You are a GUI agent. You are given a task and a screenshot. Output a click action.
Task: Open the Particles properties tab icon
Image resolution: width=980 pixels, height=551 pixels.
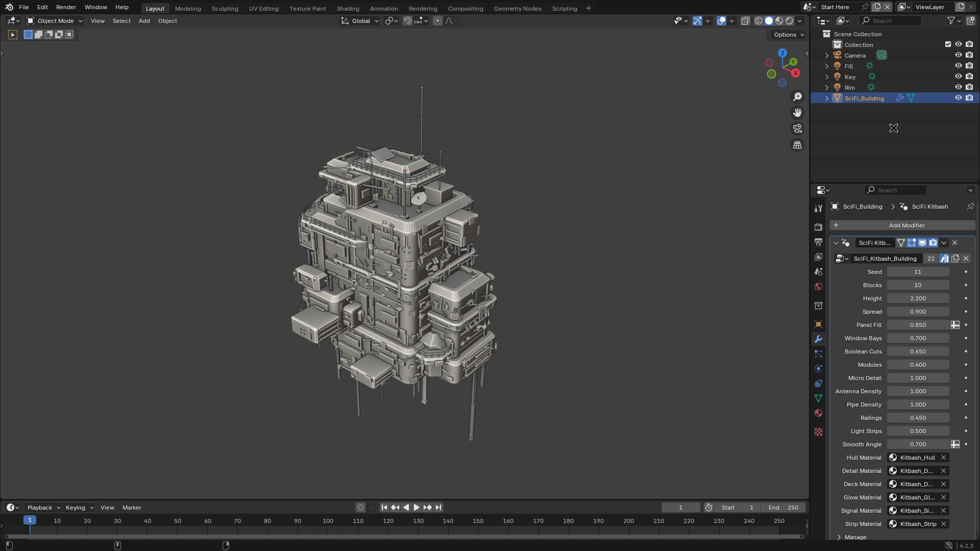(818, 354)
